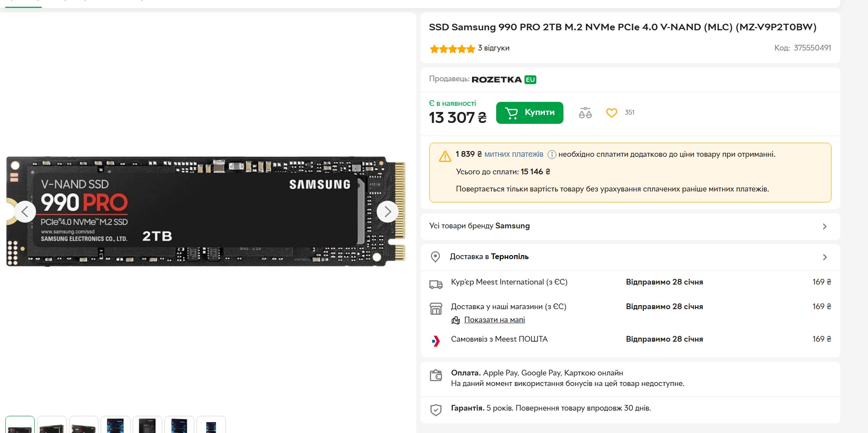
Task: Select the sixth product thumbnail
Action: click(x=179, y=425)
